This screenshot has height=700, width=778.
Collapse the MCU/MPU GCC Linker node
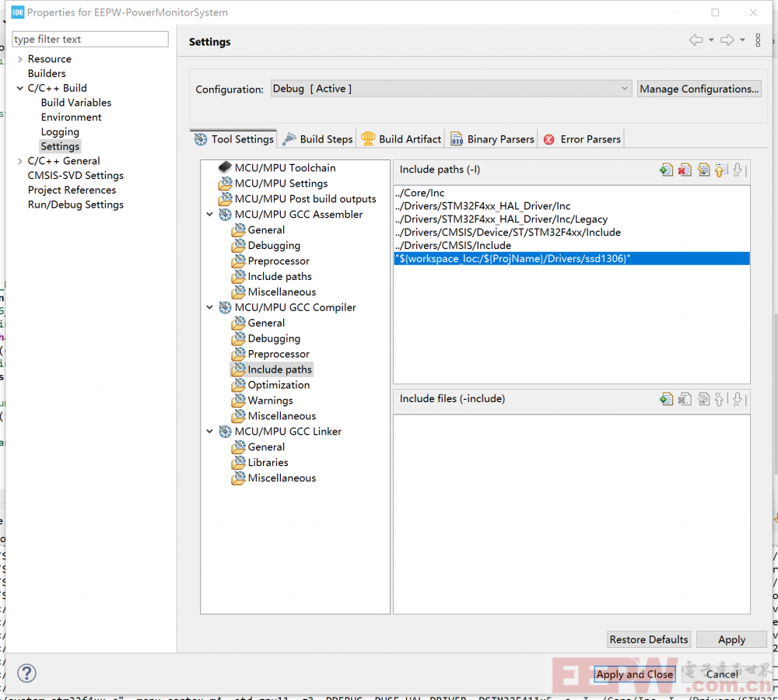point(210,432)
